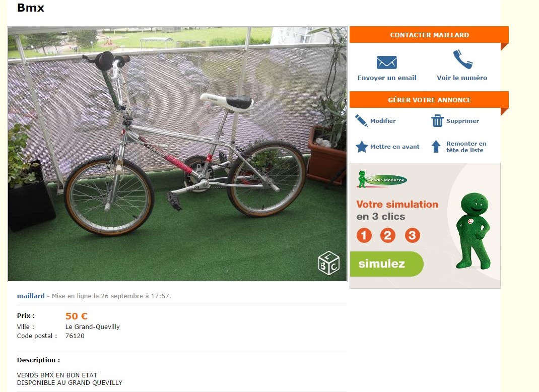Image resolution: width=539 pixels, height=392 pixels.
Task: Open the Envoyer un email link
Action: [x=387, y=78]
